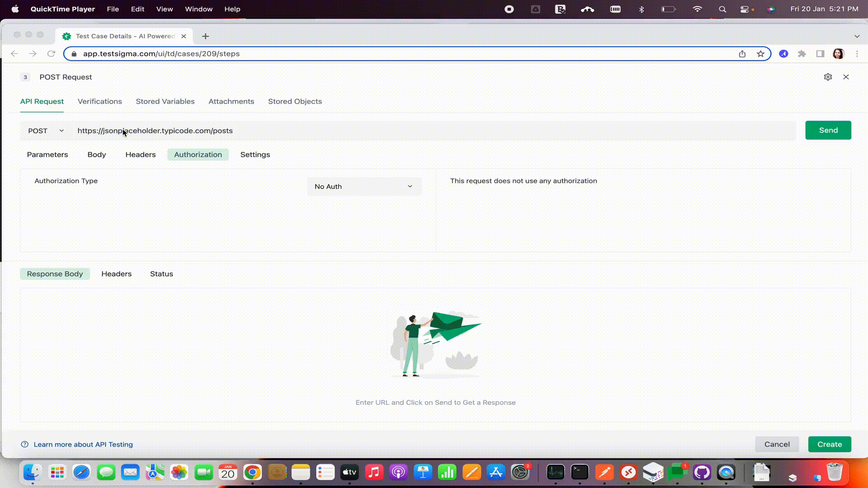Image resolution: width=868 pixels, height=488 pixels.
Task: Switch to the Status response tab
Action: pyautogui.click(x=161, y=273)
